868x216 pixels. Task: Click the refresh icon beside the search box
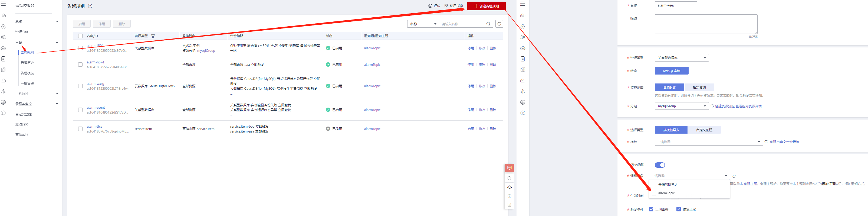(x=499, y=24)
